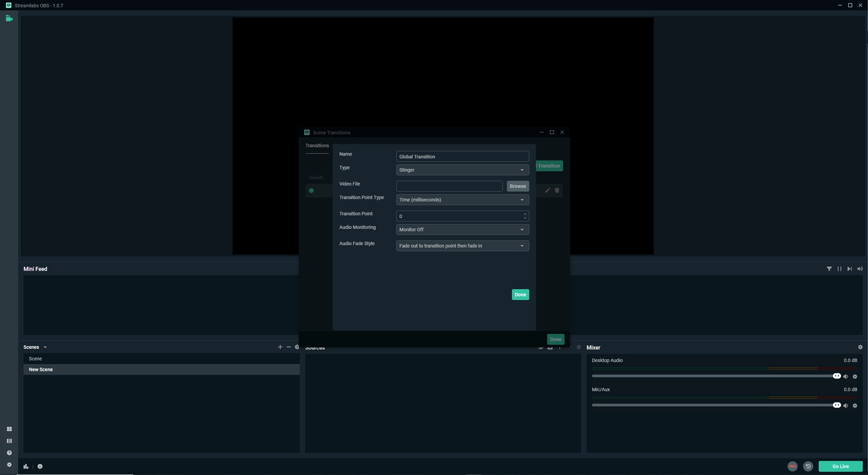
Task: Mute Desktop Audio in the Mixer
Action: pyautogui.click(x=846, y=376)
